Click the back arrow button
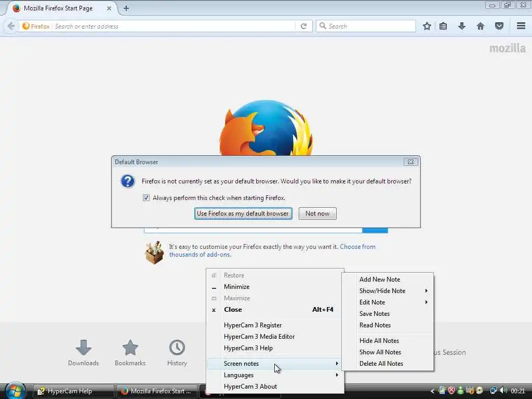 [x=11, y=26]
